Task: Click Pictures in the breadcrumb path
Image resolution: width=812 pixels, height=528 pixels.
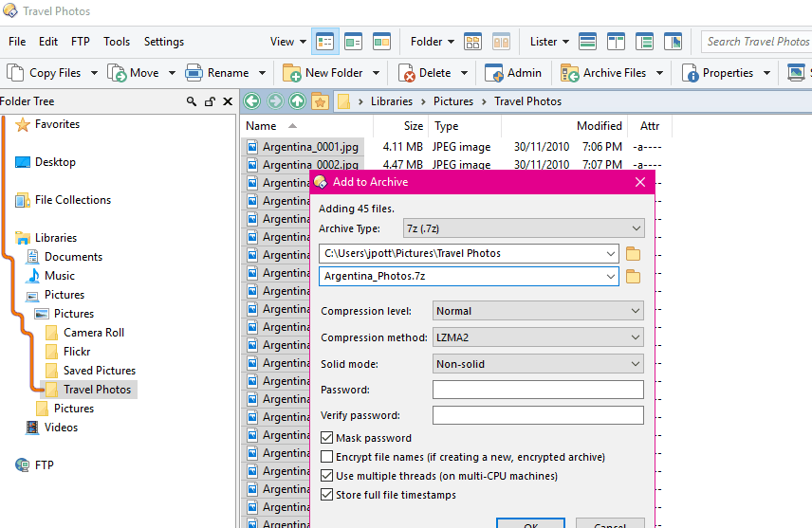Action: [x=453, y=101]
